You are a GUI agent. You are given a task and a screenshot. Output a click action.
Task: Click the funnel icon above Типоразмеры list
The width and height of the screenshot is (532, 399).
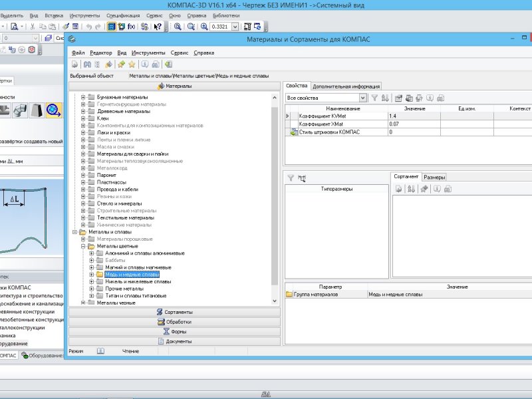(x=291, y=178)
